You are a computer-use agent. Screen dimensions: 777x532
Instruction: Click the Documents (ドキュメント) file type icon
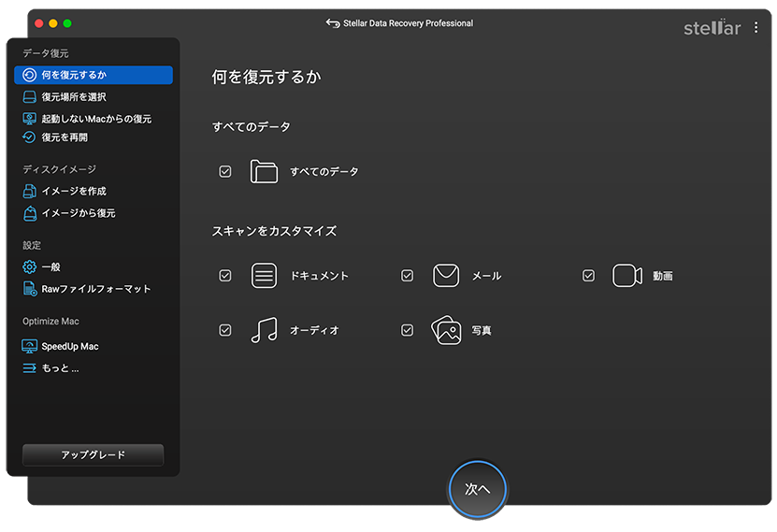coord(265,276)
